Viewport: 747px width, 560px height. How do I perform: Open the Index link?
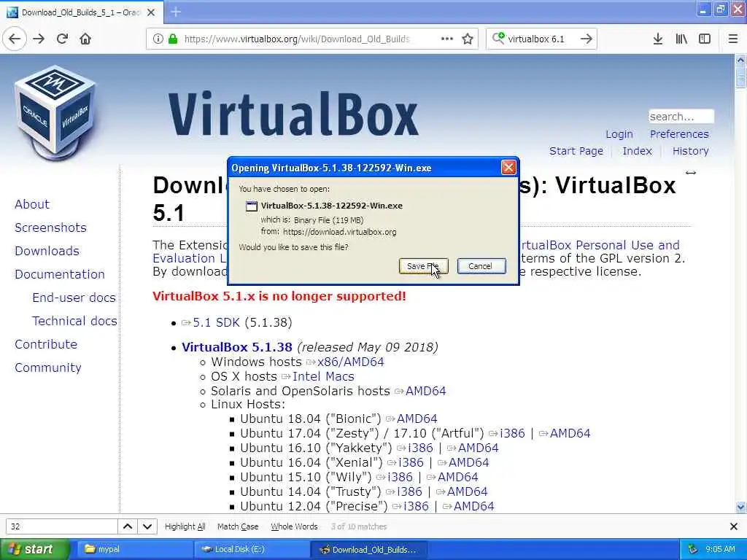[637, 151]
